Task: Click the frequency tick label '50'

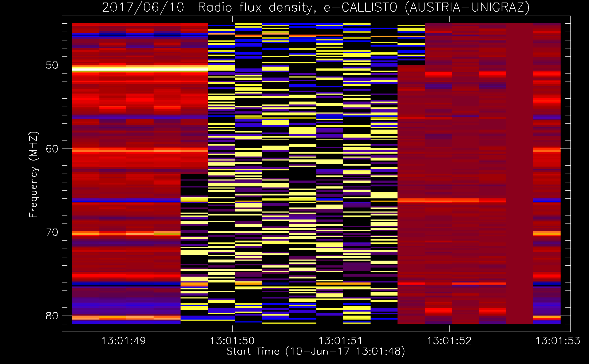Action: tap(52, 65)
